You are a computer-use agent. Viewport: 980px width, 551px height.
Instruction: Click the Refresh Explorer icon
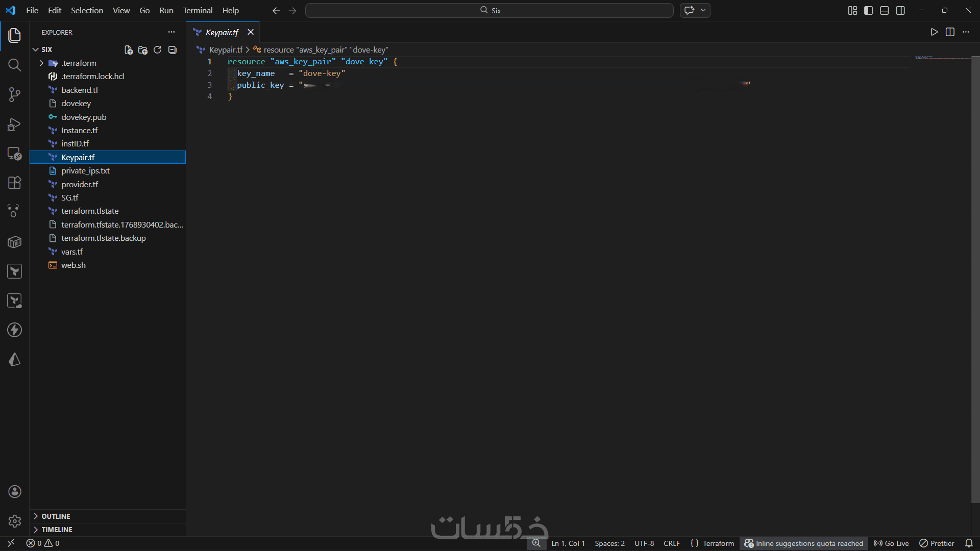(x=158, y=49)
